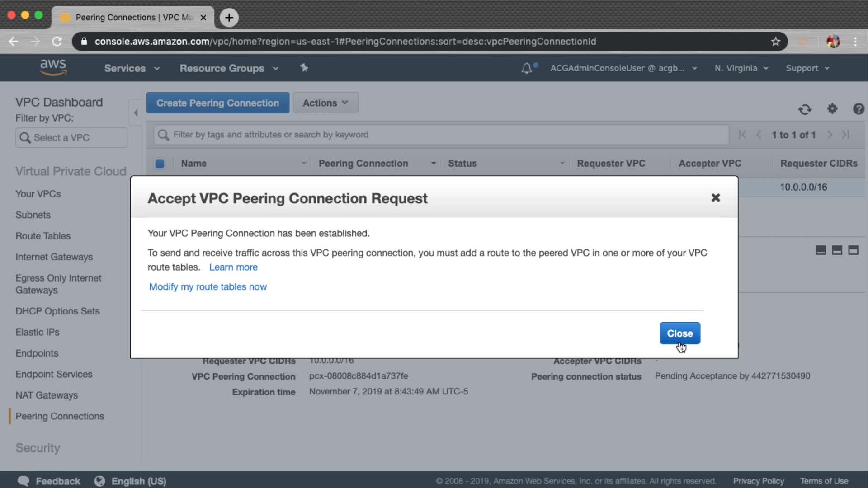Open the notifications bell icon
The image size is (868, 488).
point(527,68)
